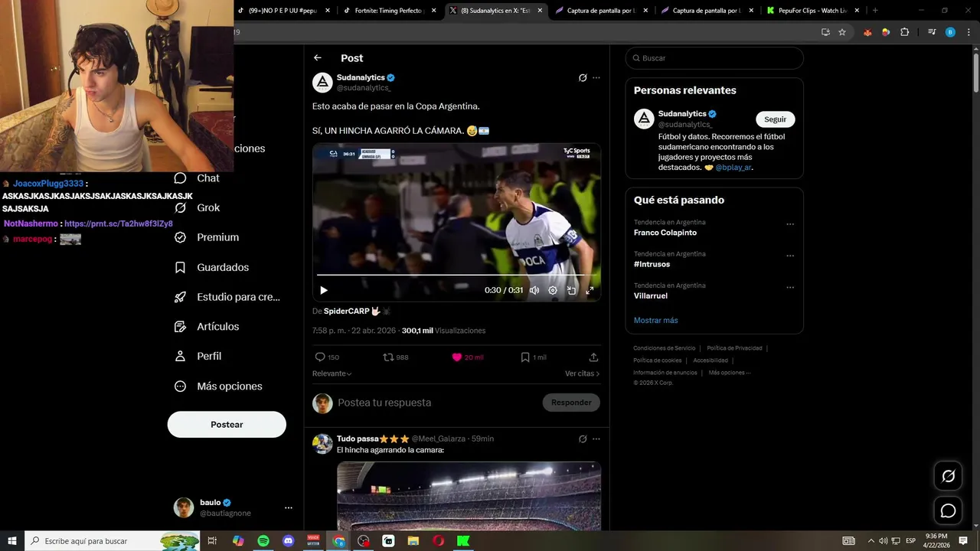This screenshot has height=551, width=980.
Task: Go back with the Post arrow
Action: pyautogui.click(x=318, y=58)
